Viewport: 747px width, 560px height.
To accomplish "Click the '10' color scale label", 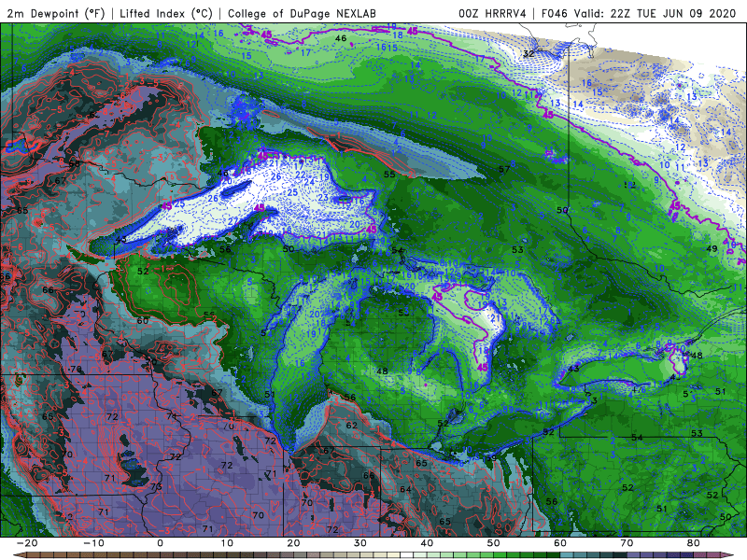I will (227, 543).
